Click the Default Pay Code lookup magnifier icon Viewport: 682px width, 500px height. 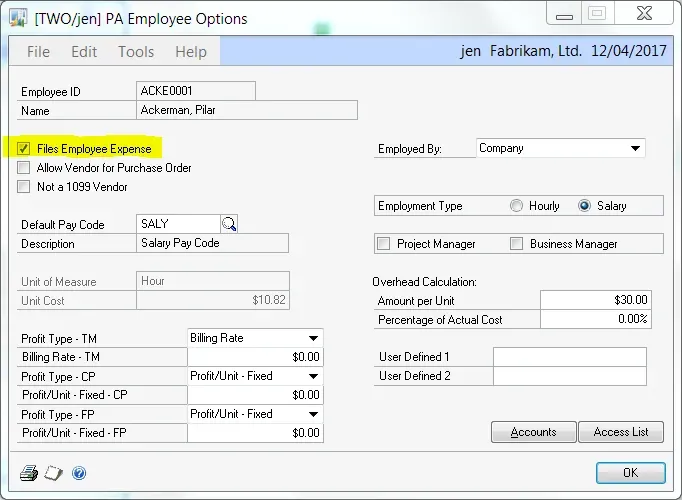229,224
